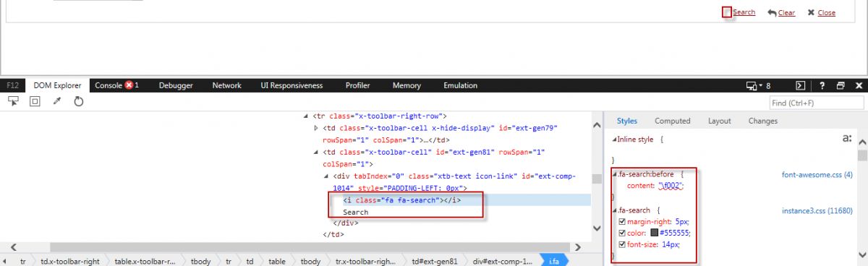The width and height of the screenshot is (868, 266).
Task: Collapse the Inline style rule
Action: [x=615, y=140]
